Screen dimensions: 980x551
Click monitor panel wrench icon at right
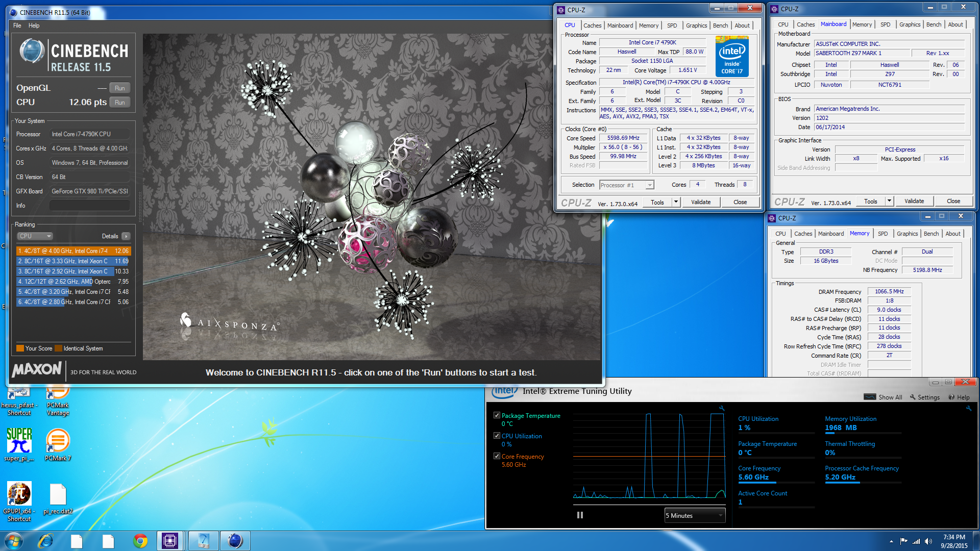(x=969, y=408)
